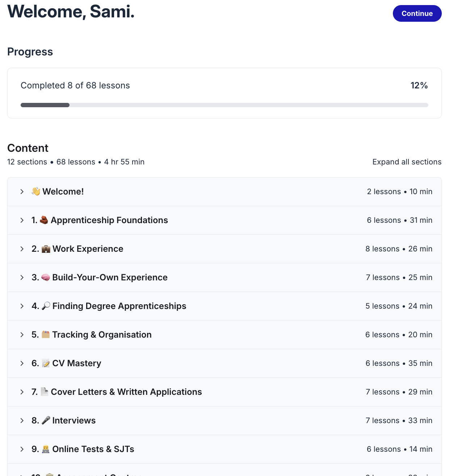Expand the Work Experience section chevron
This screenshot has width=449, height=476.
click(22, 249)
